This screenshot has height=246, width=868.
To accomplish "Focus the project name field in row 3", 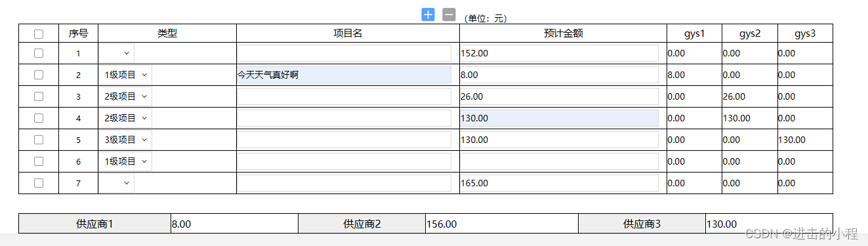I will coord(344,96).
